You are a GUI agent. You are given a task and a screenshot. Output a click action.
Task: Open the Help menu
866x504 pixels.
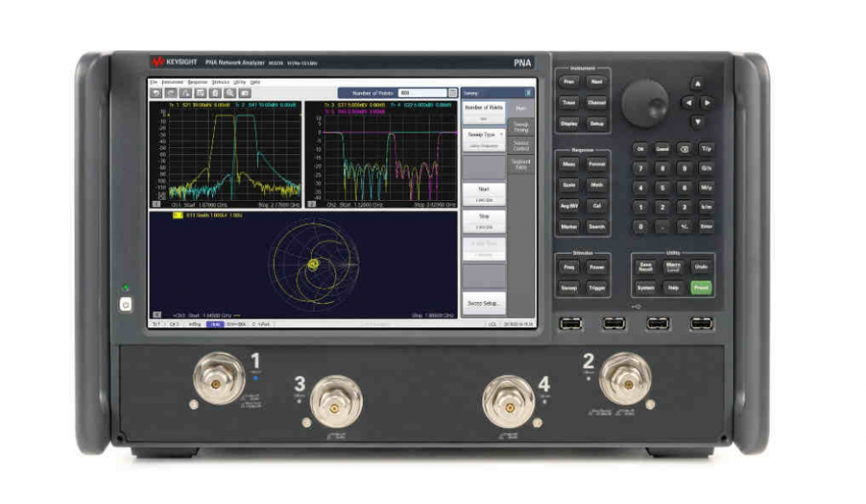(255, 82)
